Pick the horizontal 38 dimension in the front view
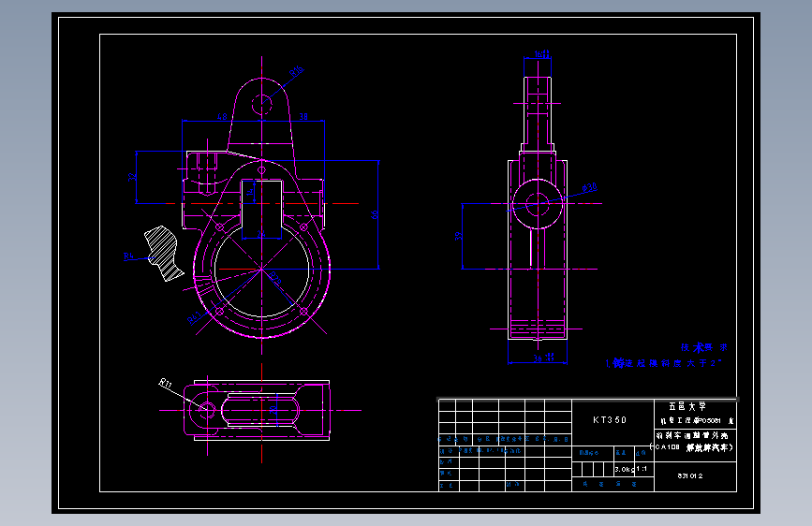This screenshot has height=526, width=812. coord(303,116)
